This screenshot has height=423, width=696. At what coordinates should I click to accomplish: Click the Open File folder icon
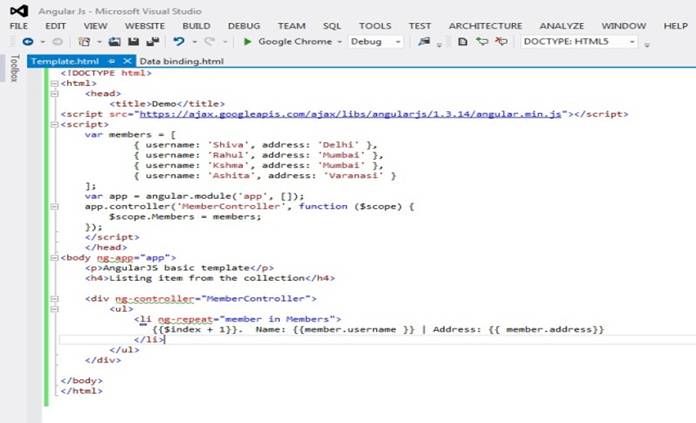[115, 42]
